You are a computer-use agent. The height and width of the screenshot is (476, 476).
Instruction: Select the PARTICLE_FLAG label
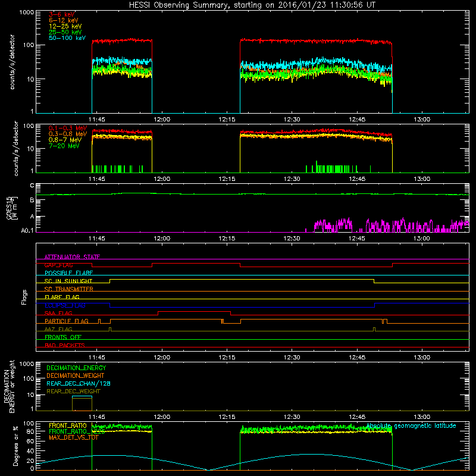(67, 321)
